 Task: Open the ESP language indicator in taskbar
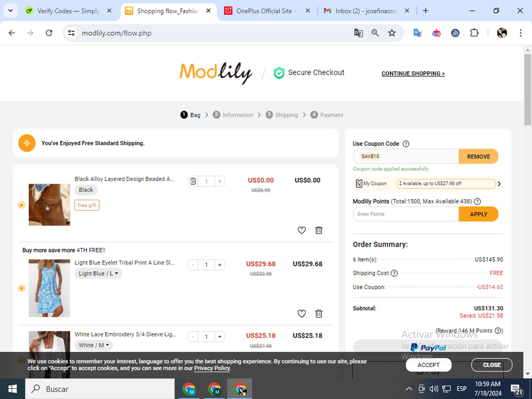(x=461, y=389)
